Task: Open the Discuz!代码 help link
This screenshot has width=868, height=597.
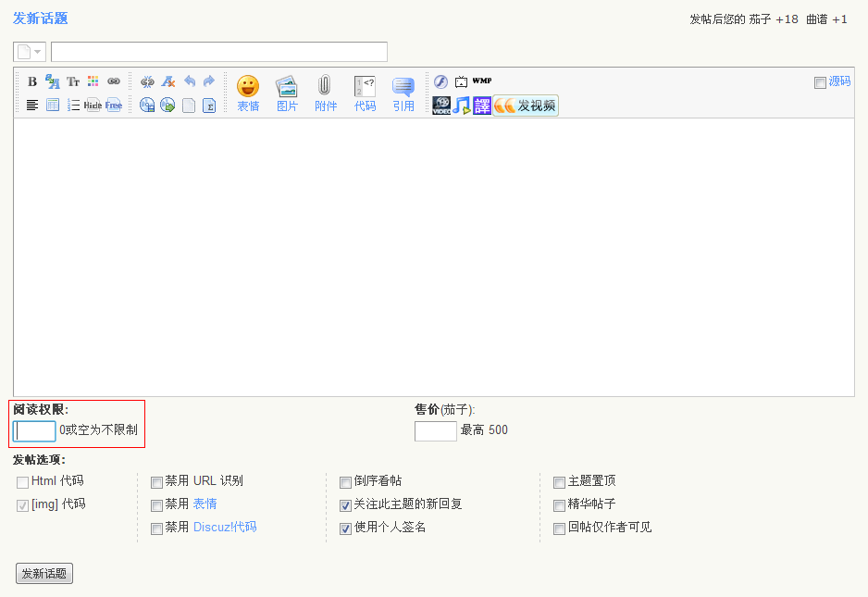Action: point(225,528)
